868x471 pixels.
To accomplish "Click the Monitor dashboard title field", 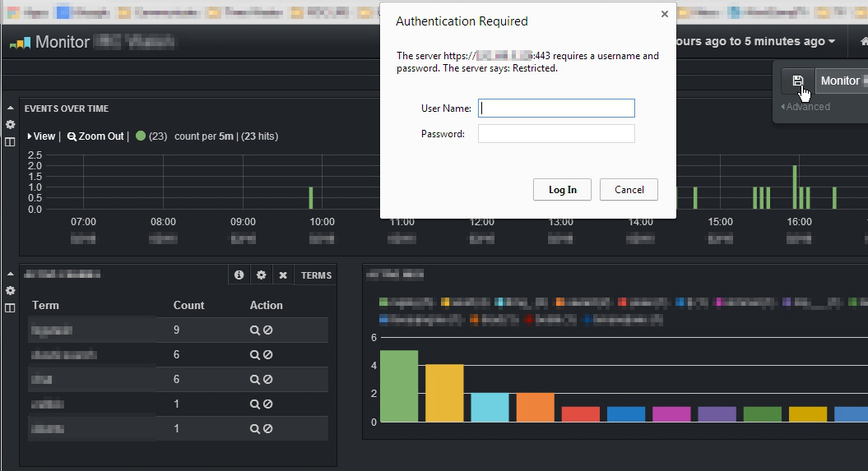I will tap(843, 81).
